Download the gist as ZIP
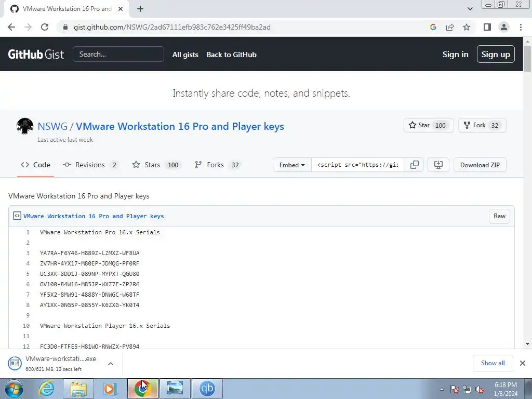 480,165
